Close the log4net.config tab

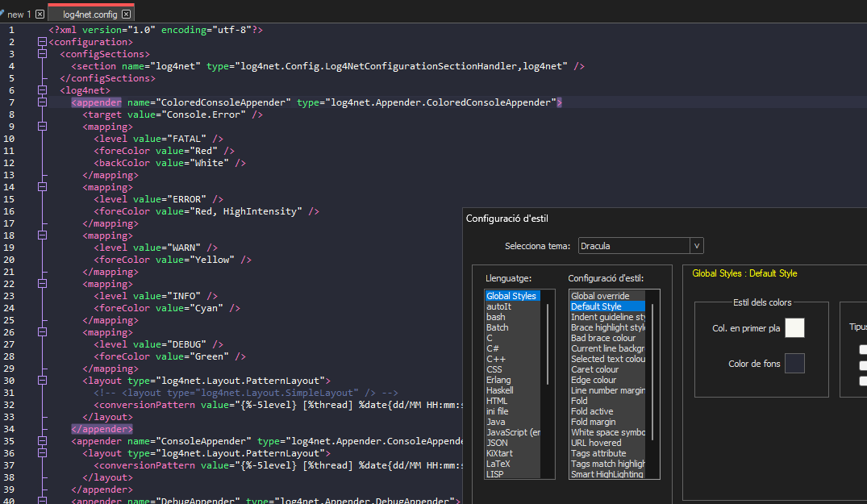(x=126, y=15)
